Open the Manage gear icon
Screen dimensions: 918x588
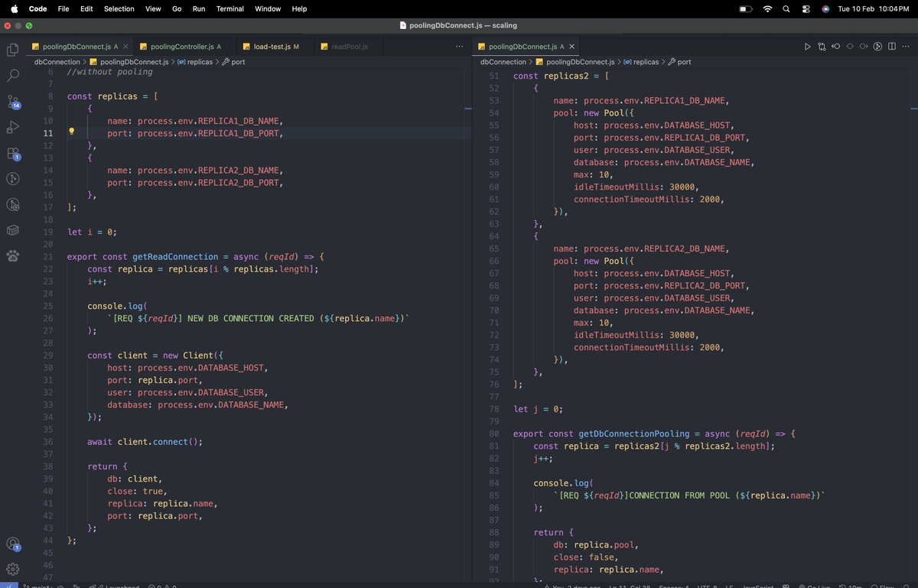(x=12, y=570)
